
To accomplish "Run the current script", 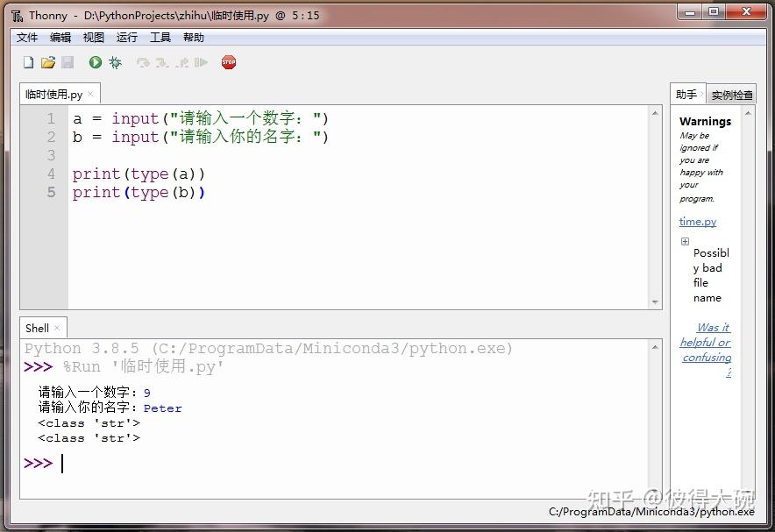I will (x=94, y=62).
